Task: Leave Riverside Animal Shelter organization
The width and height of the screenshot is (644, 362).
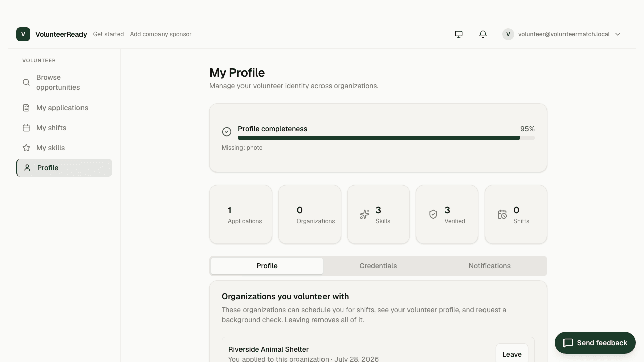Action: [x=512, y=354]
